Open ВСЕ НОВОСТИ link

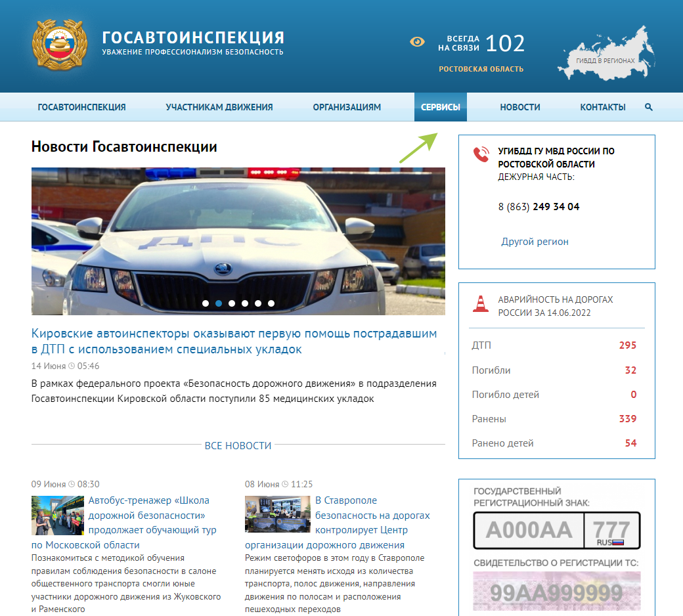tap(239, 446)
